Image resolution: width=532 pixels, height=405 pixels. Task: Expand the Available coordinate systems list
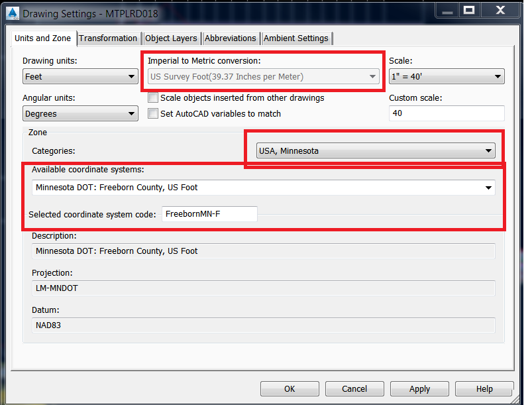coord(263,188)
